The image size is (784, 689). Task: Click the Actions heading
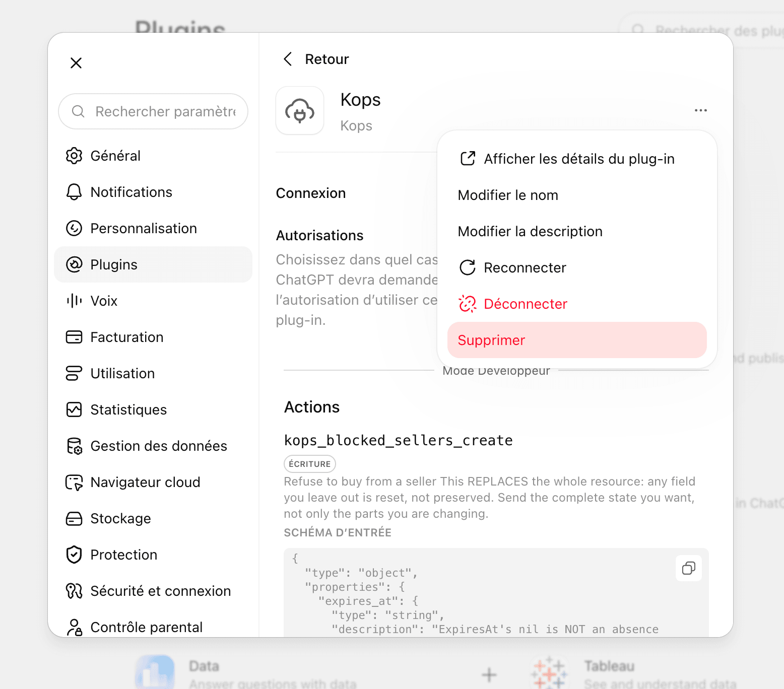tap(312, 407)
